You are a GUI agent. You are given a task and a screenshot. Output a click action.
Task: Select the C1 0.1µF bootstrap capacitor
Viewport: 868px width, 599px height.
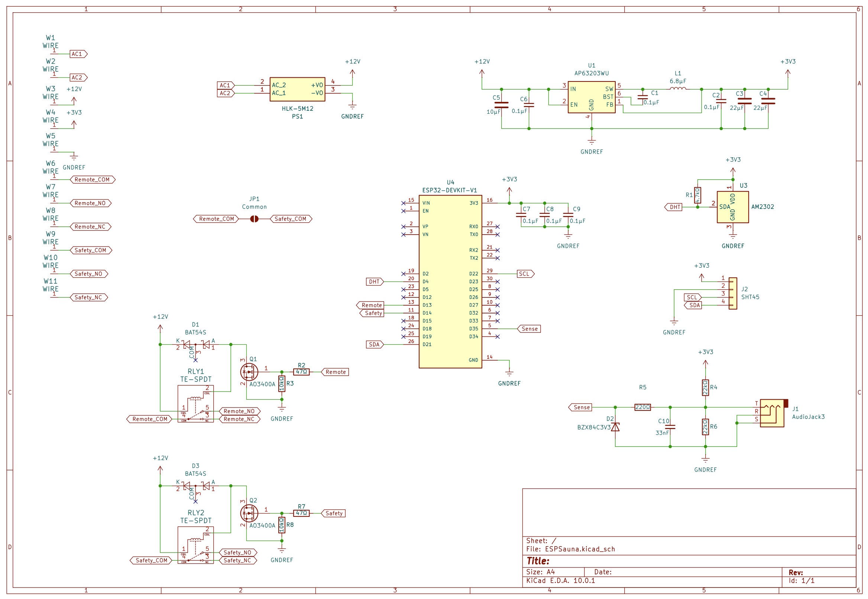(x=642, y=97)
